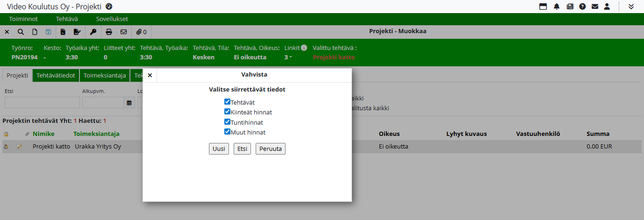Screen dimensions: 644x220
Task: Click the key icon in toolbar
Action: (x=93, y=32)
